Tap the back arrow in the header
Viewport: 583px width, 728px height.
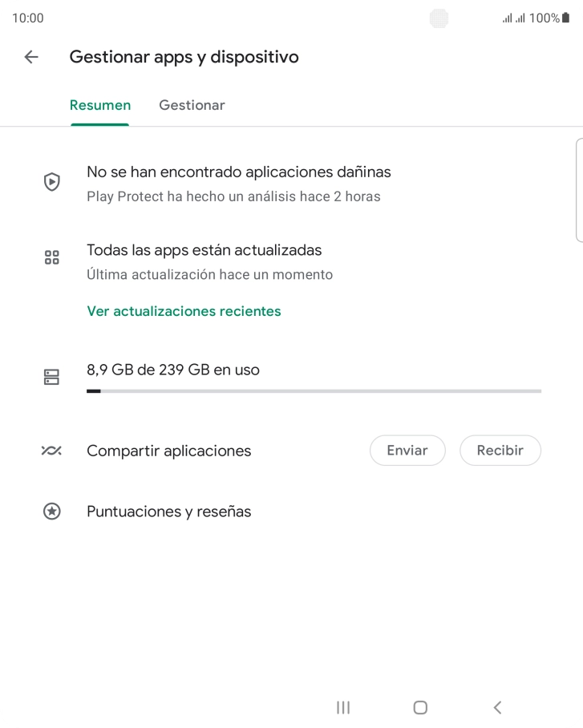pyautogui.click(x=31, y=57)
